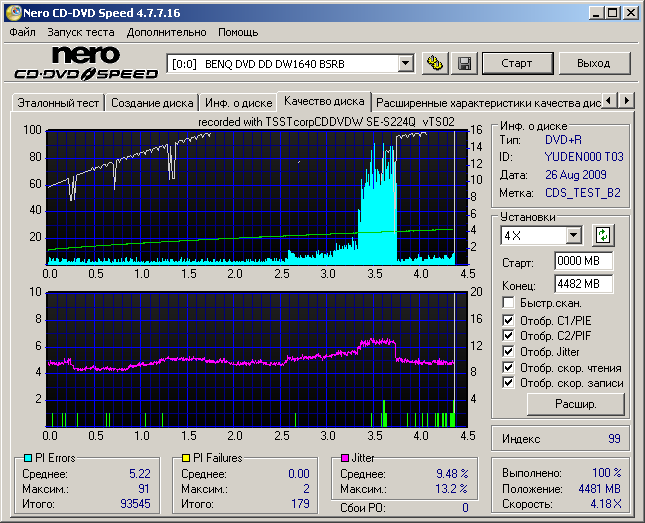The image size is (645, 523).
Task: Click the save floppy disk icon
Action: [464, 63]
